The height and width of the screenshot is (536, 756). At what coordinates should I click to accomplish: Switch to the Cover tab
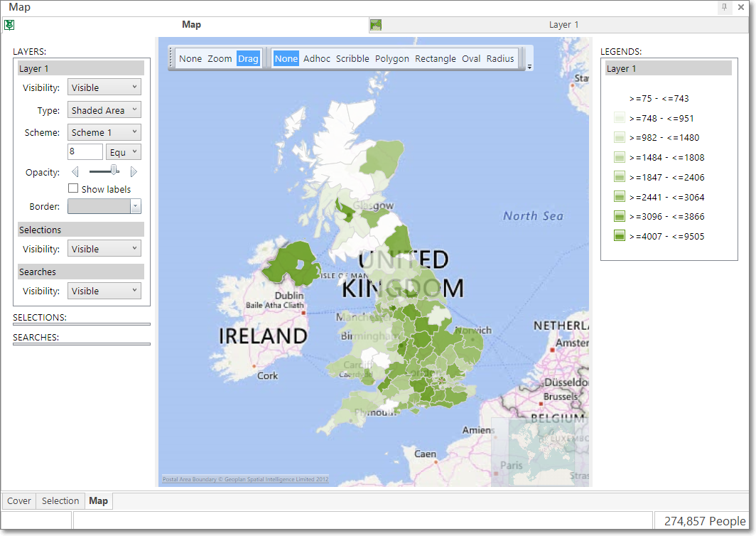pos(18,500)
